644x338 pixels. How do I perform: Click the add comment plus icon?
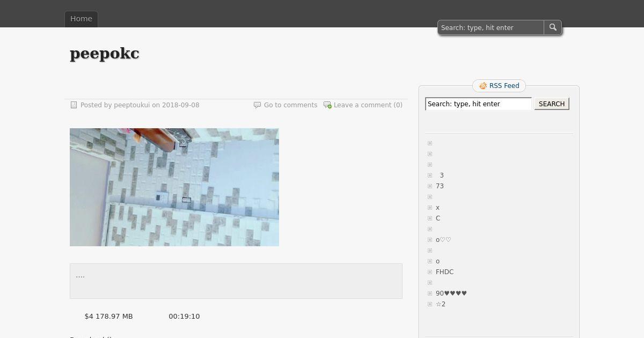(x=327, y=105)
